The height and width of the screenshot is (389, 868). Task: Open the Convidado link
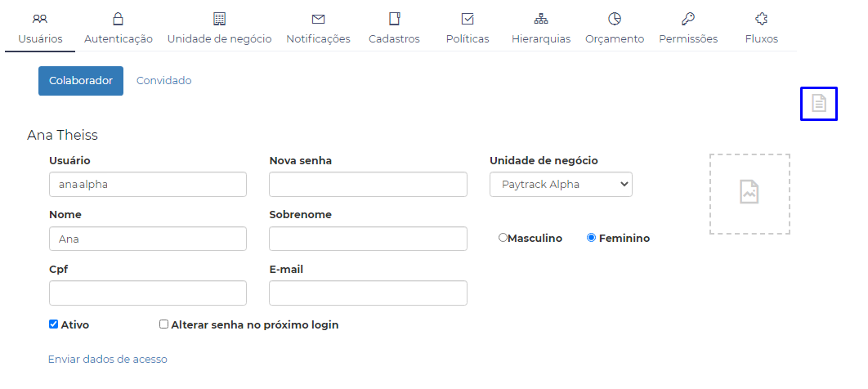(x=163, y=81)
